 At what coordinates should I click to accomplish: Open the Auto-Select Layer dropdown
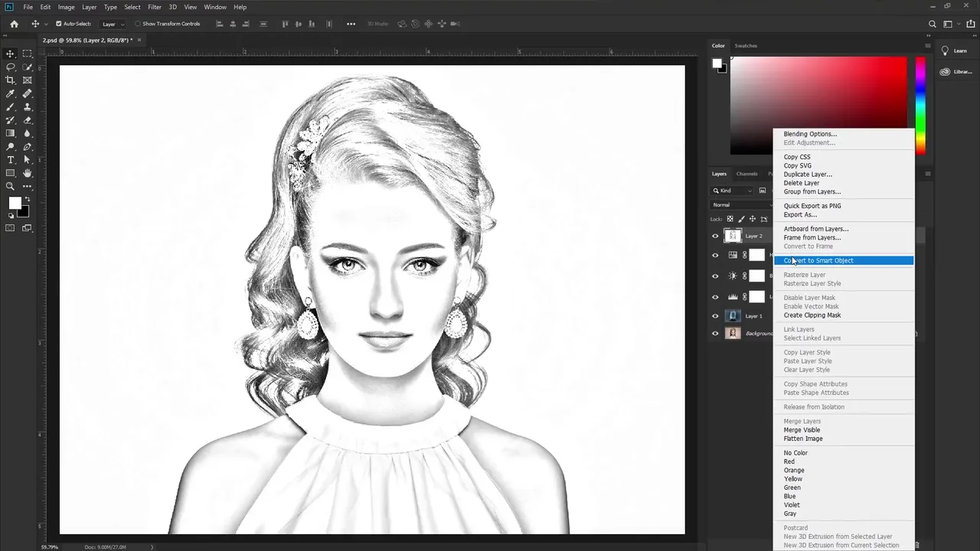click(112, 24)
